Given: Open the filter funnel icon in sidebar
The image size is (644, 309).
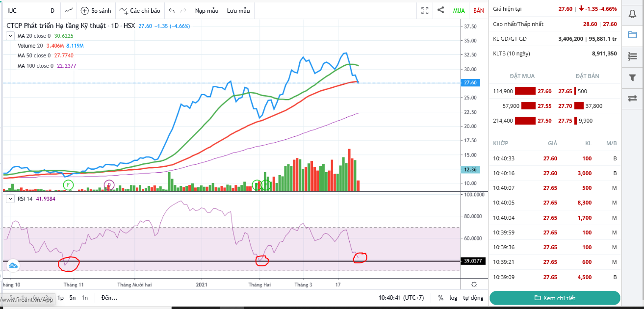Looking at the screenshot, I should click(632, 77).
